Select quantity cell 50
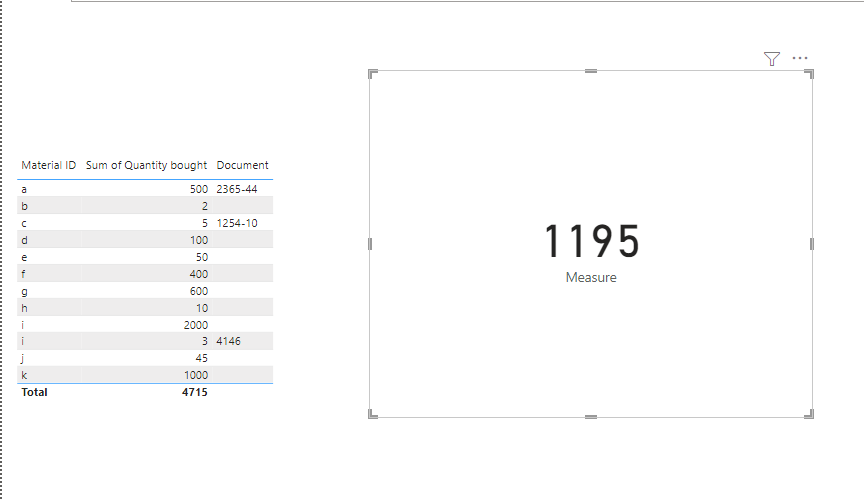This screenshot has height=500, width=864. [202, 257]
